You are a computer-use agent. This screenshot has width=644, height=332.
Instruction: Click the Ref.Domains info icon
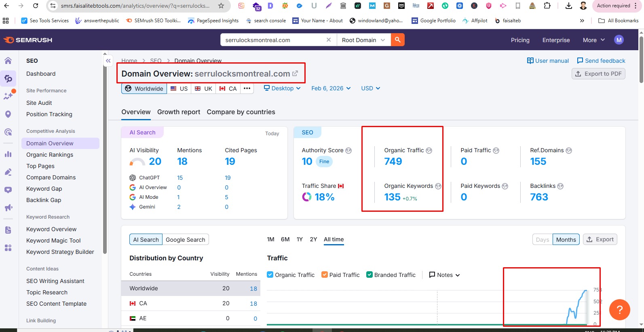(x=569, y=151)
